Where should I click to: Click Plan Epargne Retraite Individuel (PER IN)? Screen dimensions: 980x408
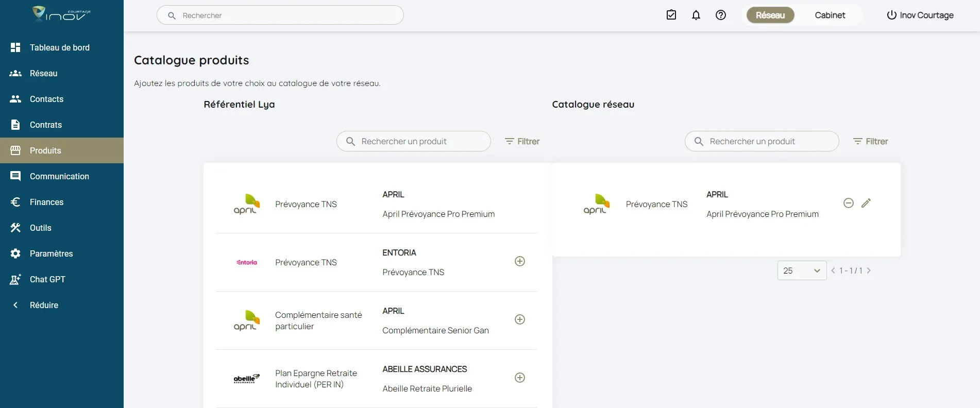click(x=316, y=379)
